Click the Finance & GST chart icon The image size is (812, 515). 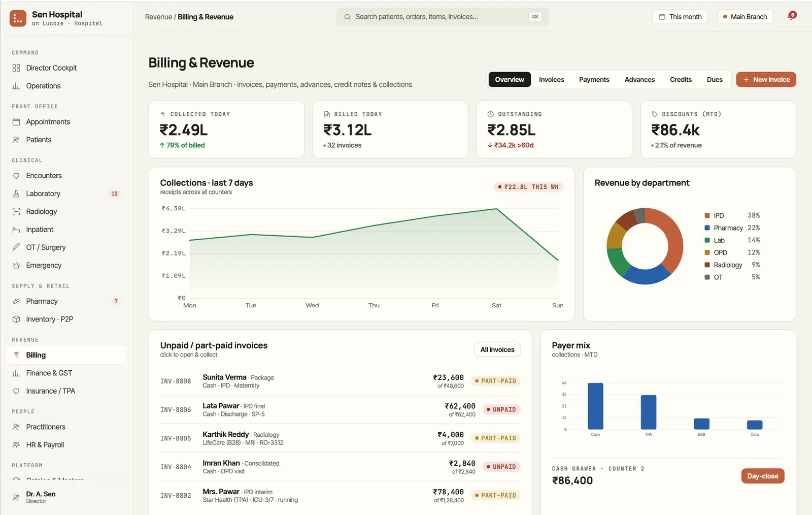coord(16,373)
